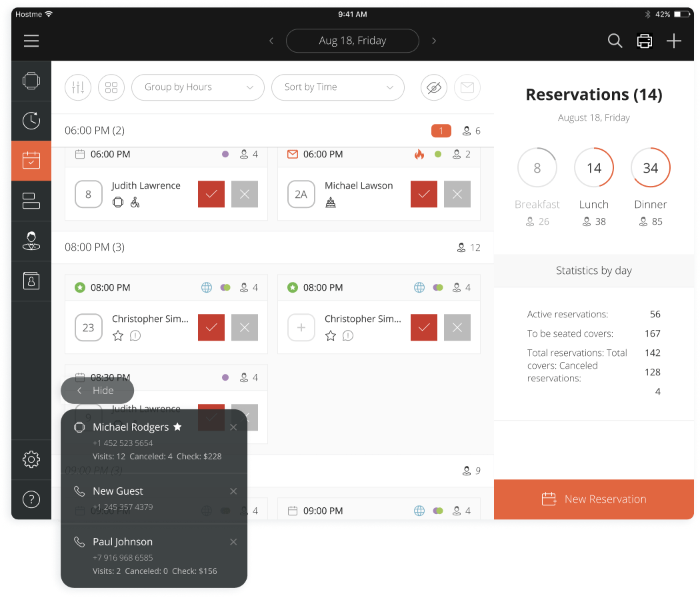The width and height of the screenshot is (700, 598).
Task: Confirm unassigned Christopher Sim reservation
Action: [423, 327]
